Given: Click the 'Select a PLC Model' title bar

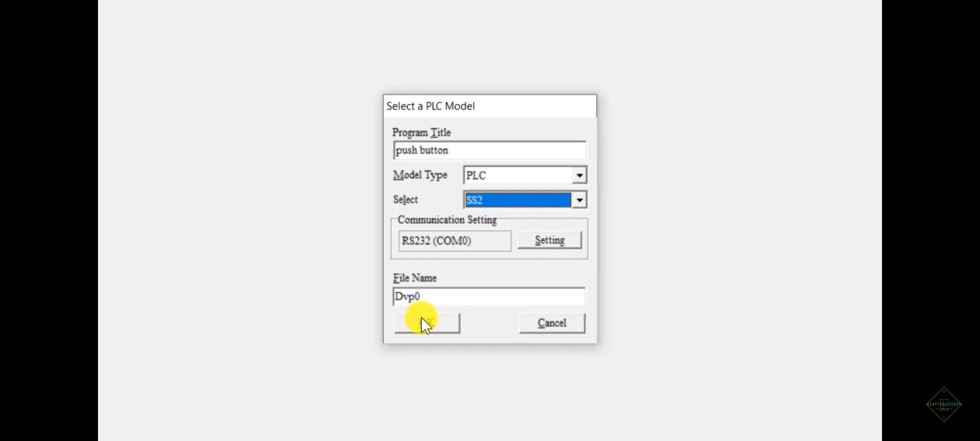Looking at the screenshot, I should [490, 106].
